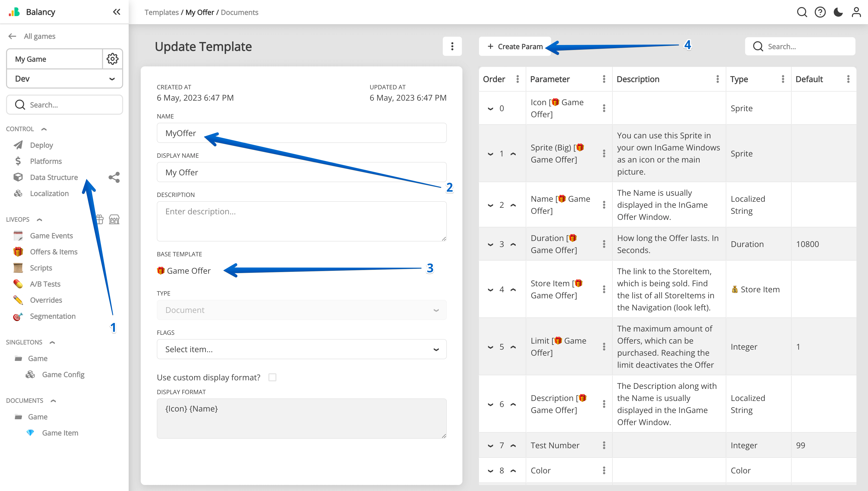868x491 pixels.
Task: Open the Flags Select item dropdown
Action: (x=301, y=349)
